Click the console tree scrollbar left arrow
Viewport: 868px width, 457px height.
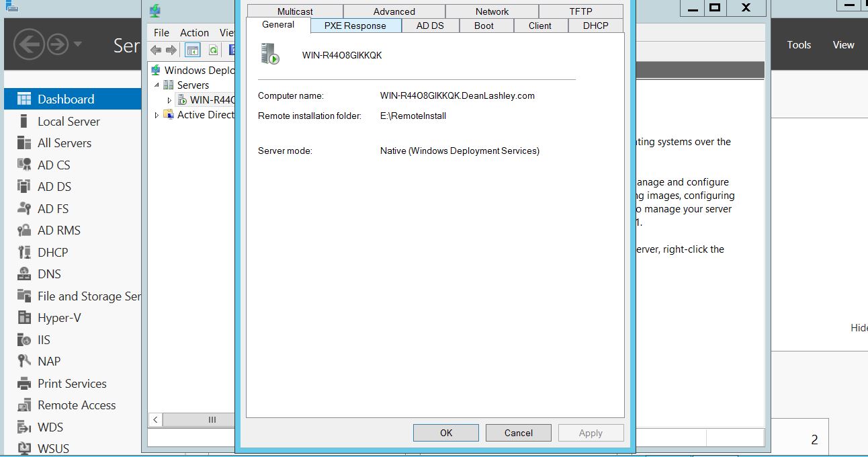coord(156,419)
